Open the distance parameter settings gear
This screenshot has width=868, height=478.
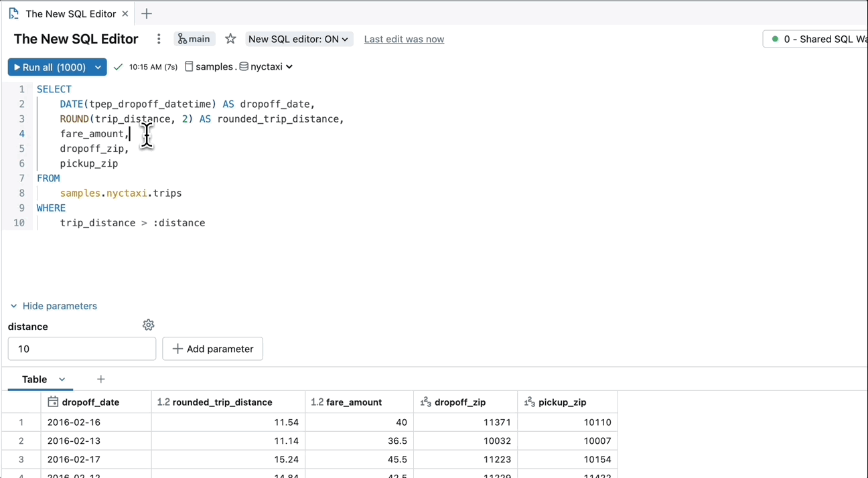(x=148, y=325)
